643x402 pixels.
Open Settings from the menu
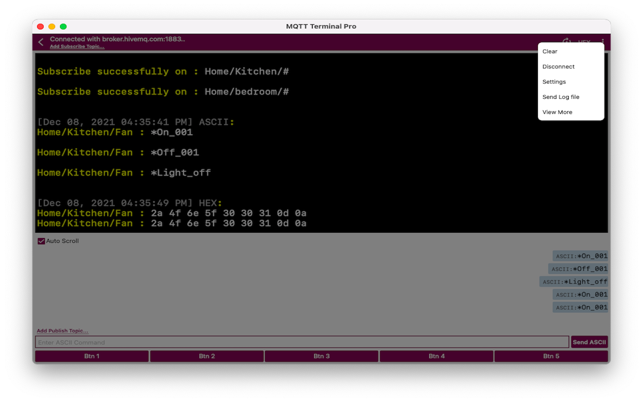[x=554, y=82]
